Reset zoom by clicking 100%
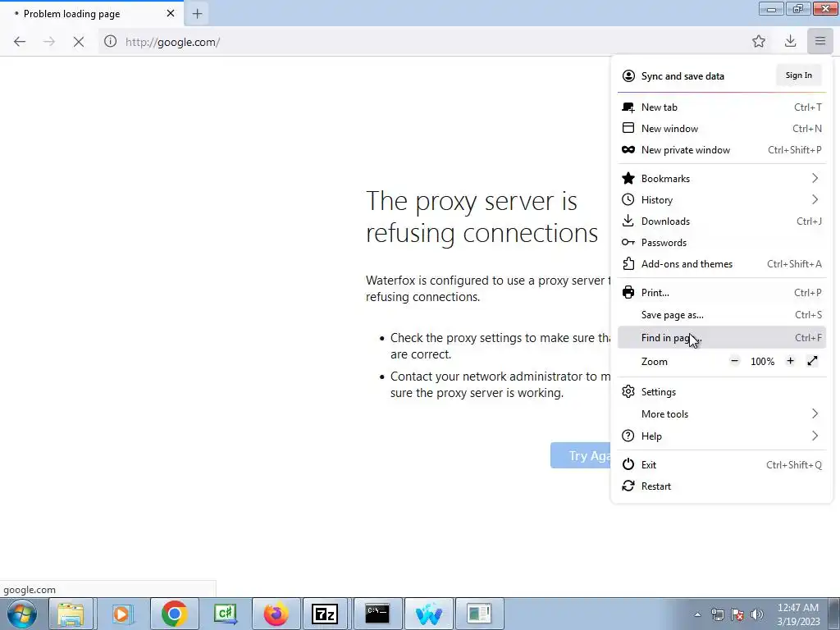The width and height of the screenshot is (840, 630). [x=762, y=362]
